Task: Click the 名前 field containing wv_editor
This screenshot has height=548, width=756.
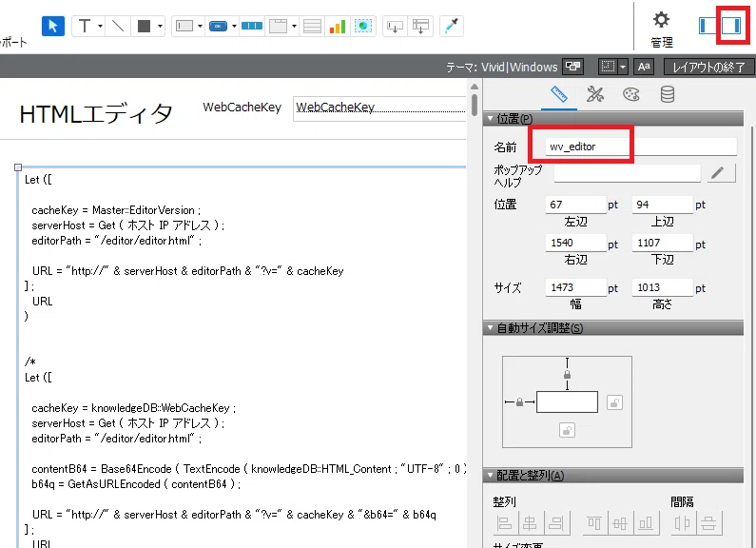Action: (641, 147)
